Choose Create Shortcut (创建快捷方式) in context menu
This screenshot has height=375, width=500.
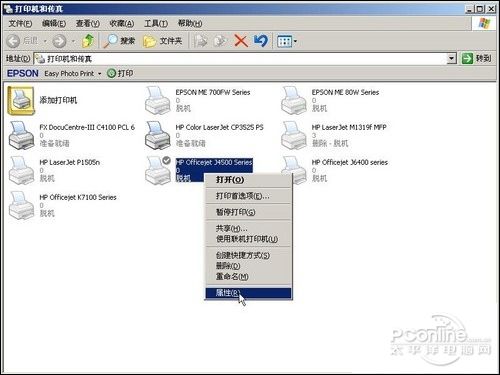(248, 255)
